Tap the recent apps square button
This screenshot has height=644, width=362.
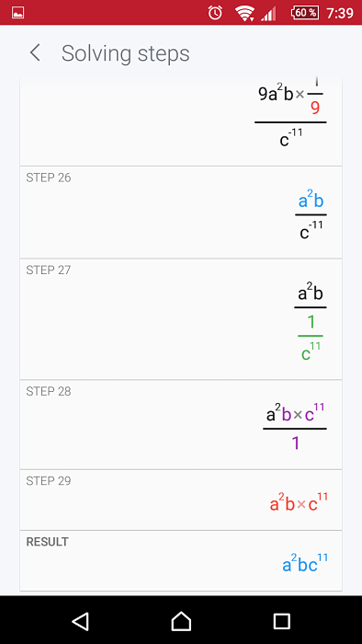[x=281, y=621]
